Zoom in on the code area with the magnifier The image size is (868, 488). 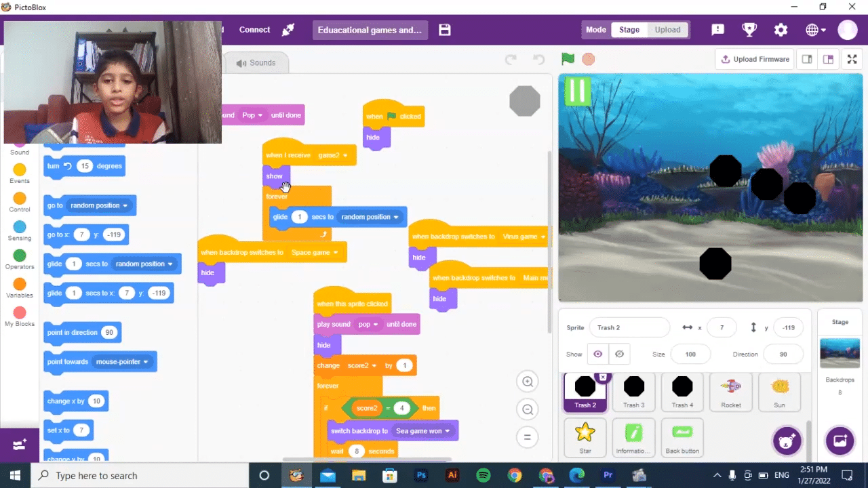[527, 382]
